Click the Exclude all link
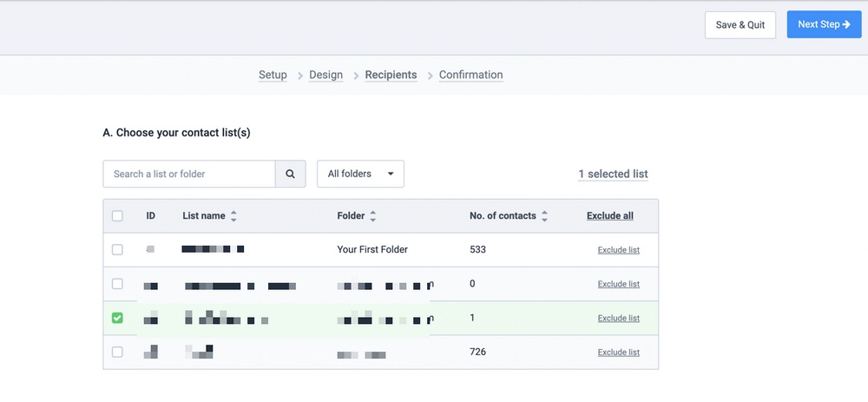868x402 pixels. click(609, 216)
